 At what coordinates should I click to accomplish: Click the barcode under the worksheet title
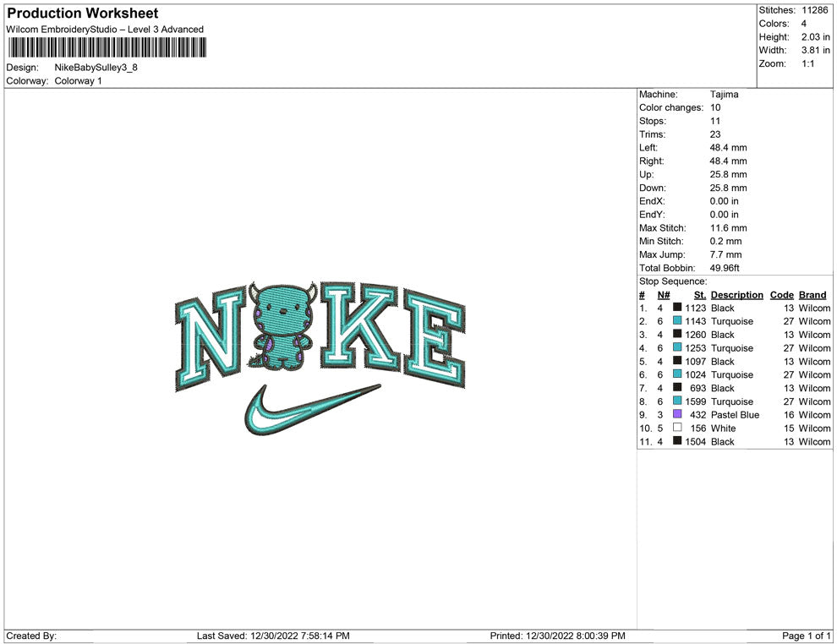(107, 48)
